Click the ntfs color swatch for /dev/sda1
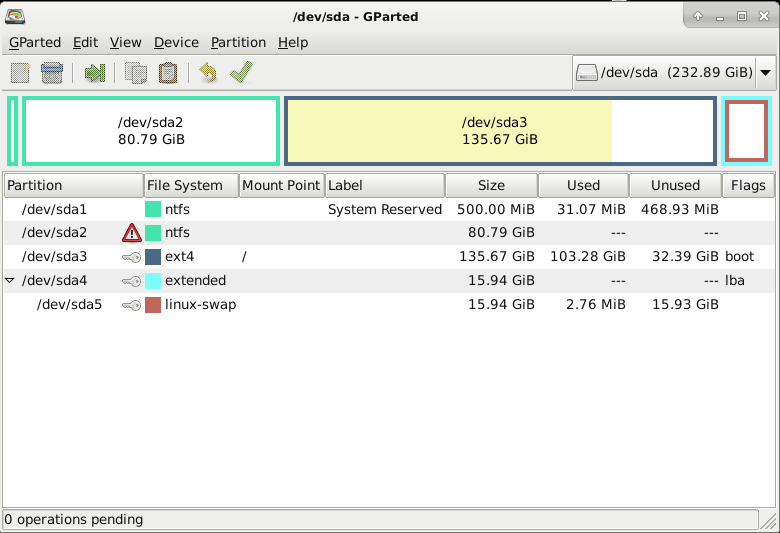 point(153,209)
